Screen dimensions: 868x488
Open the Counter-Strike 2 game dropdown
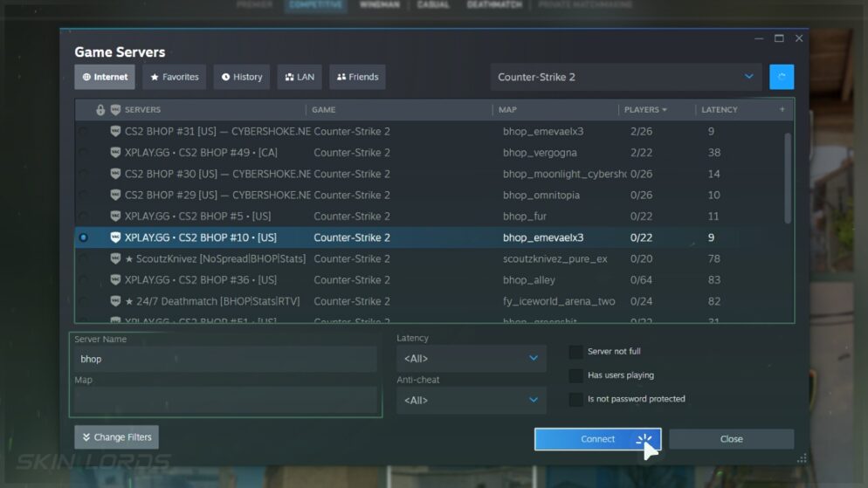coord(625,77)
